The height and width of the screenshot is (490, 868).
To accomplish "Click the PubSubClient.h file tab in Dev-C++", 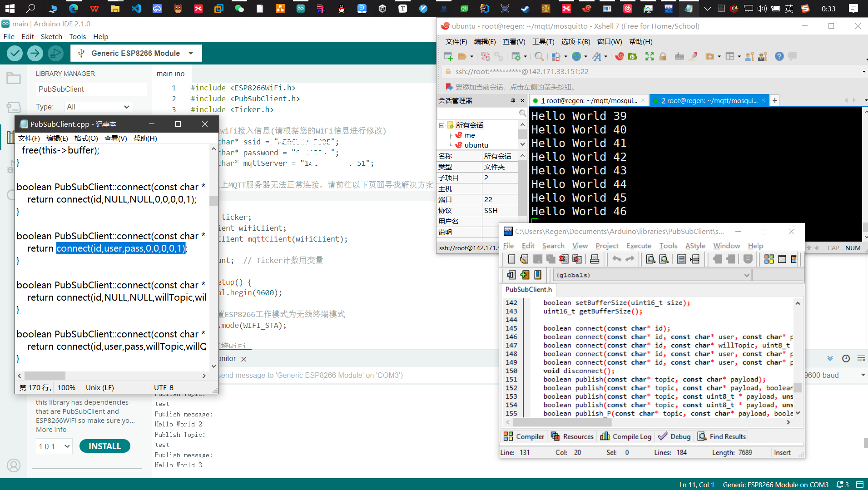I will tap(528, 289).
